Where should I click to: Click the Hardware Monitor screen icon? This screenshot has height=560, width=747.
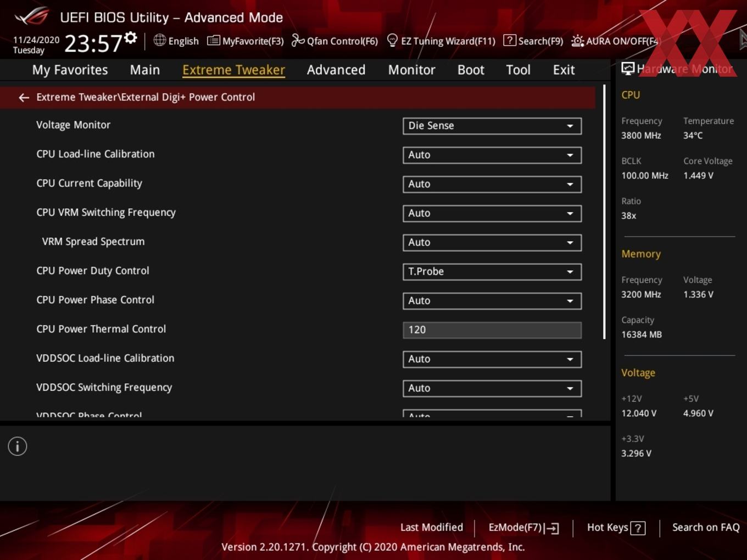pyautogui.click(x=628, y=69)
